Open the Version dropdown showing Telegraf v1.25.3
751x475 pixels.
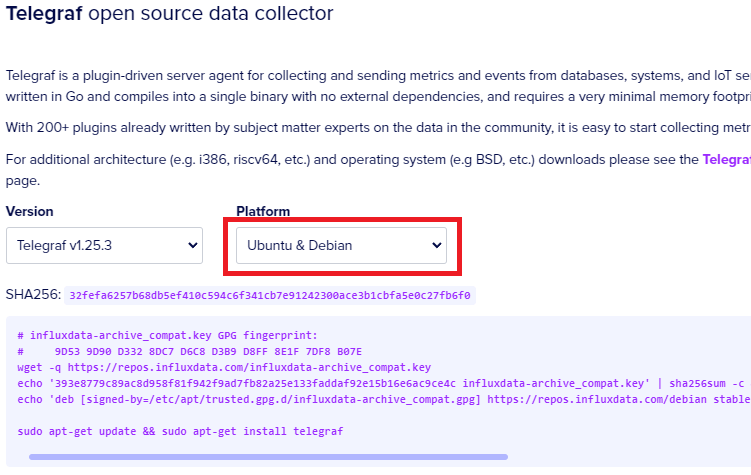pos(103,245)
